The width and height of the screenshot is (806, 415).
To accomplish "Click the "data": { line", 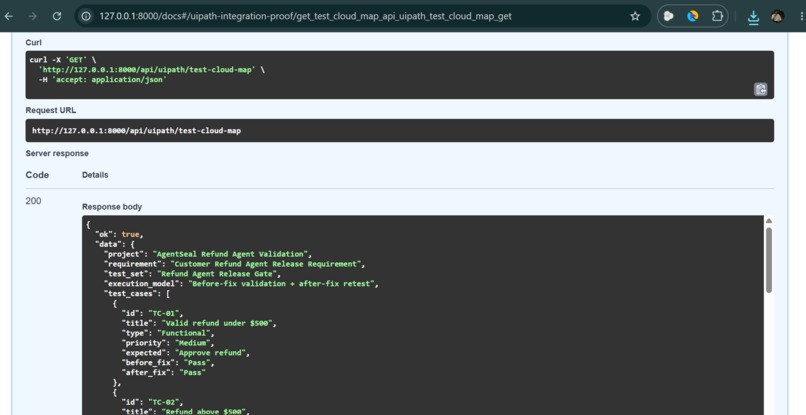I will point(114,244).
